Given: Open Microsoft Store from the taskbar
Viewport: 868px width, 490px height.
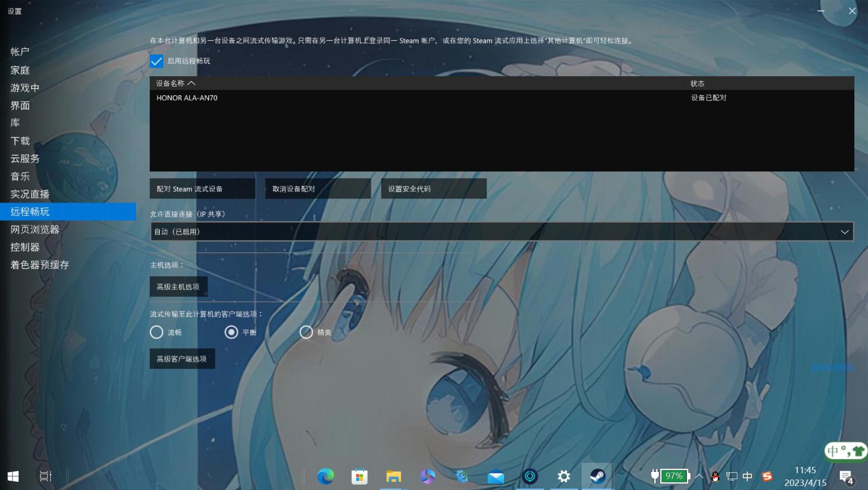Looking at the screenshot, I should [x=359, y=476].
